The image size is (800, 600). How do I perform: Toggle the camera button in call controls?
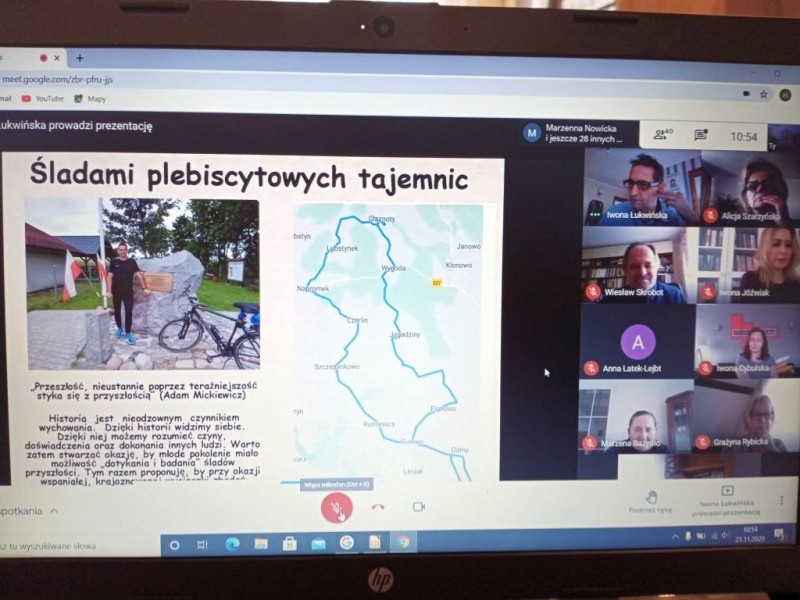419,506
